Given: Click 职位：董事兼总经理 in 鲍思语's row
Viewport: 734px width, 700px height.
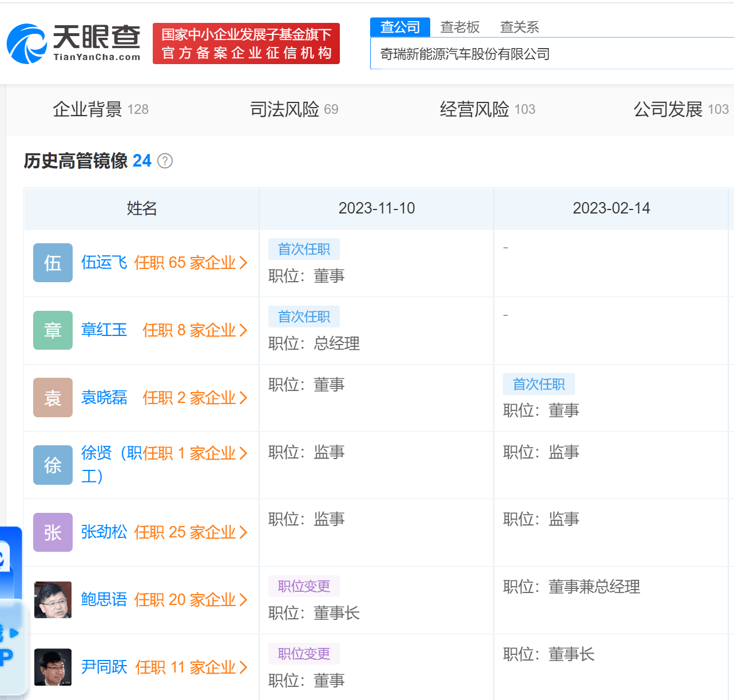Looking at the screenshot, I should coord(572,587).
